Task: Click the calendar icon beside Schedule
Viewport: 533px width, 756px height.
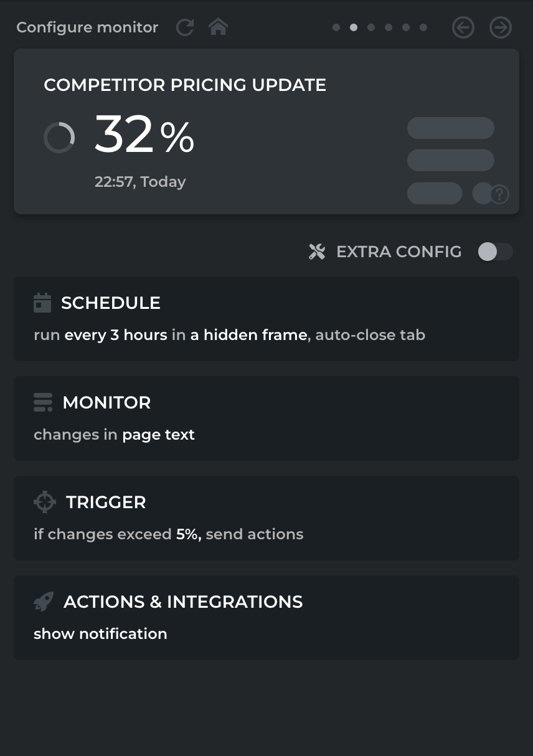Action: 42,303
